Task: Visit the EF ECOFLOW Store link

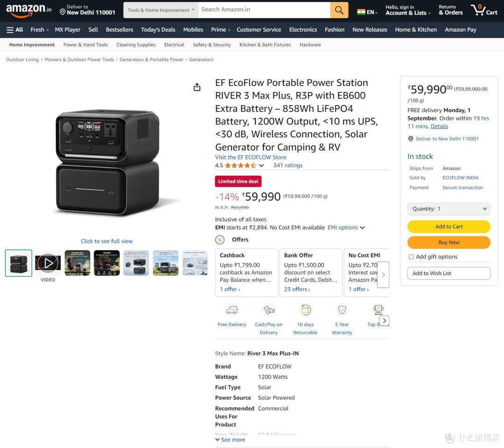Action: pyautogui.click(x=251, y=157)
